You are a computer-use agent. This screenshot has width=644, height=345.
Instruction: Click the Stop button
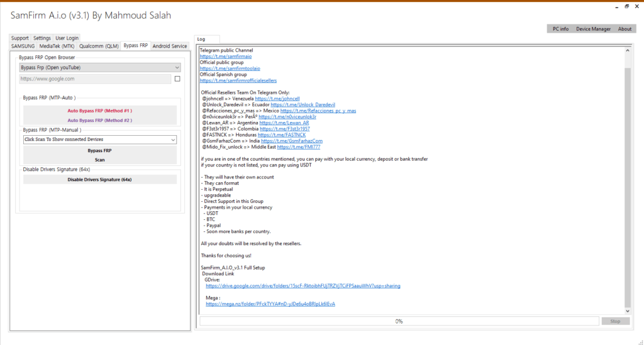pyautogui.click(x=615, y=321)
